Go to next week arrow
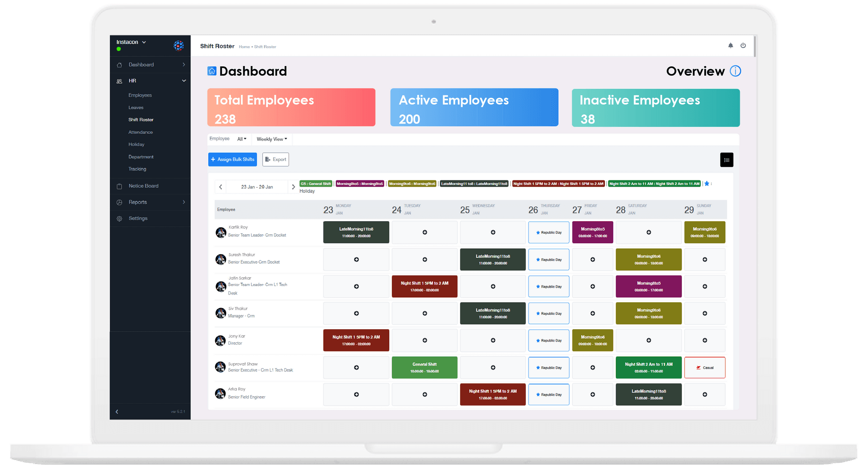 [x=293, y=187]
